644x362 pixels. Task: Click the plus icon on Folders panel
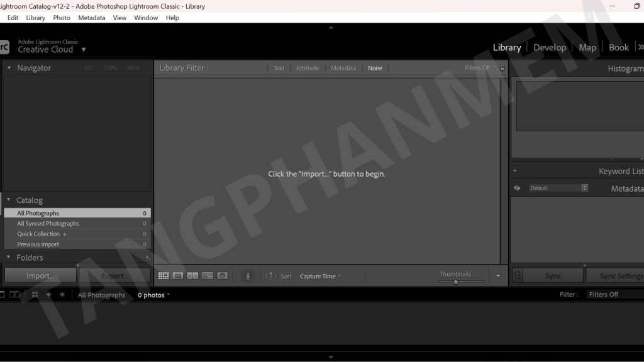click(x=147, y=258)
